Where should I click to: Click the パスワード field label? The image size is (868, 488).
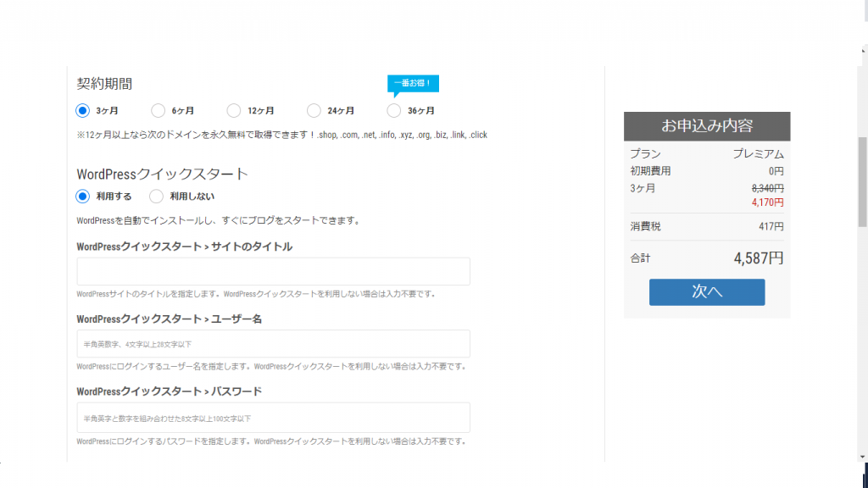(170, 391)
